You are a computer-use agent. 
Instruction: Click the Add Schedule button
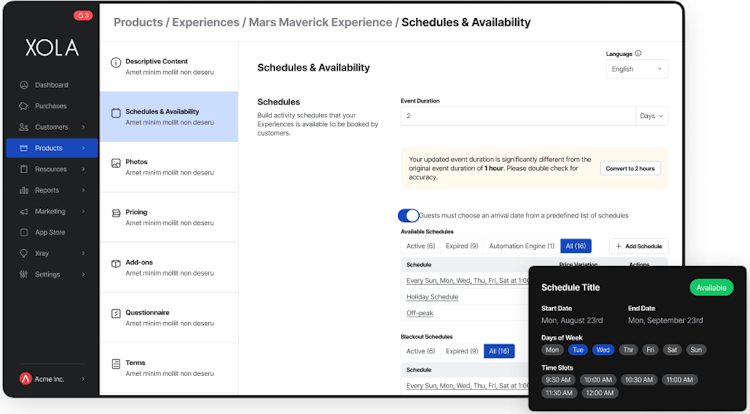pos(638,246)
